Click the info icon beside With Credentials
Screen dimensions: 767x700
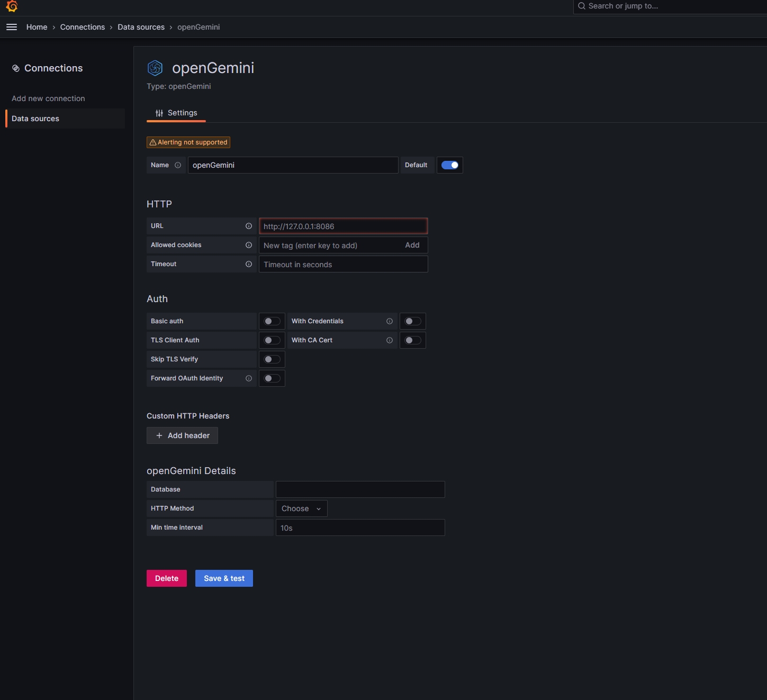tap(390, 321)
